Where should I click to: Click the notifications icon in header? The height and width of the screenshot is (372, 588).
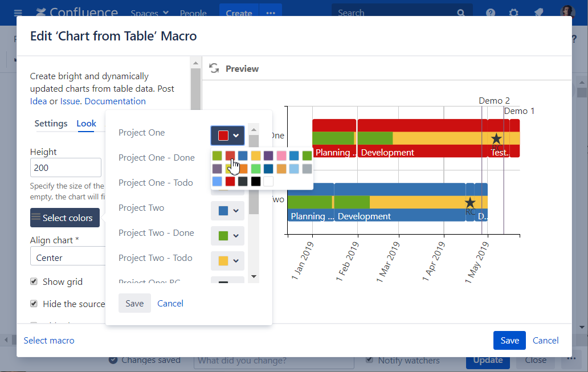pyautogui.click(x=537, y=13)
